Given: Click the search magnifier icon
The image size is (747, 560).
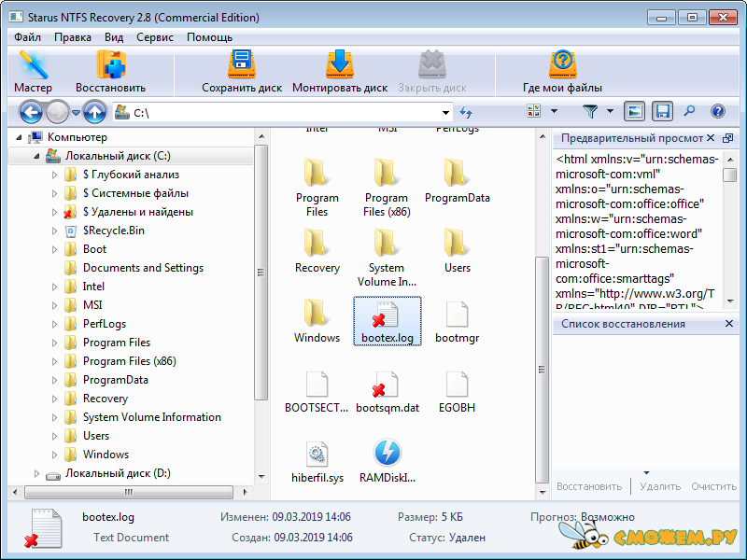Looking at the screenshot, I should coord(689,112).
